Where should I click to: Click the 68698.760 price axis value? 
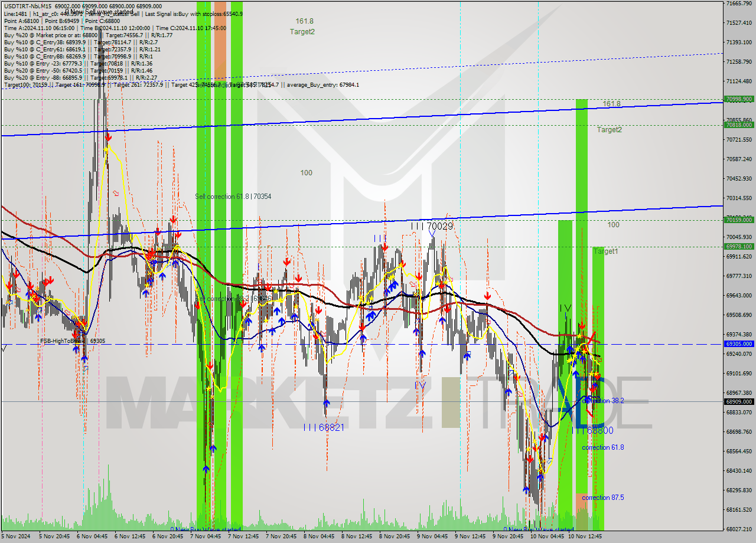click(x=739, y=431)
